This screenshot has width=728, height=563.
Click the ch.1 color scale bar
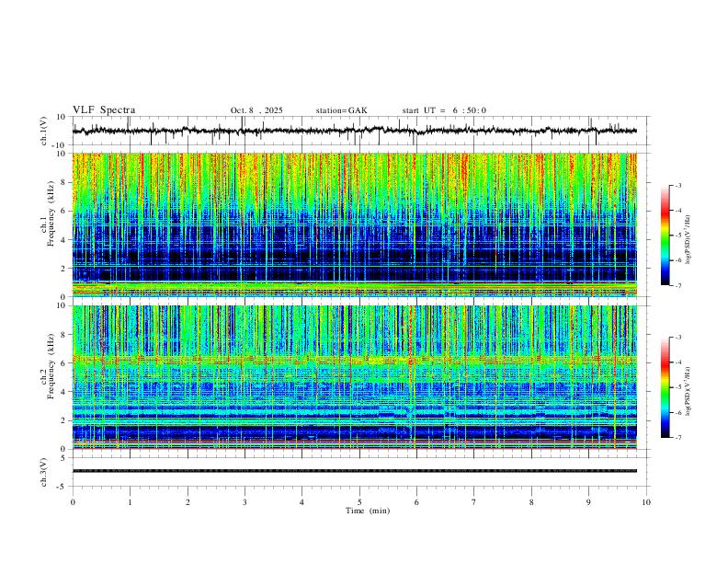point(665,236)
